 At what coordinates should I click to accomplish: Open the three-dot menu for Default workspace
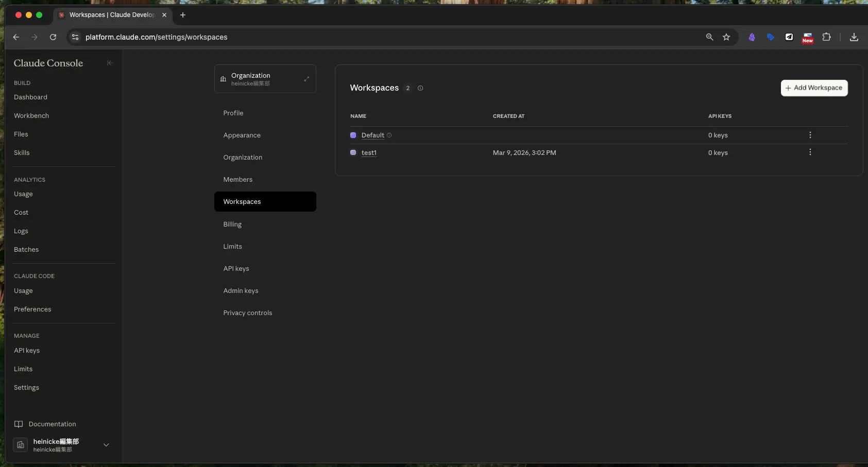pos(810,135)
